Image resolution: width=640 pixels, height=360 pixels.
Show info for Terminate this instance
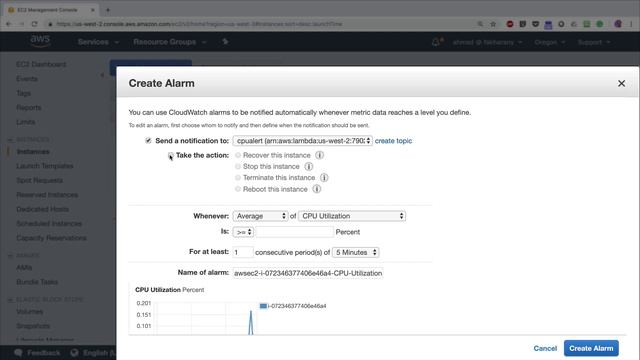(x=324, y=178)
